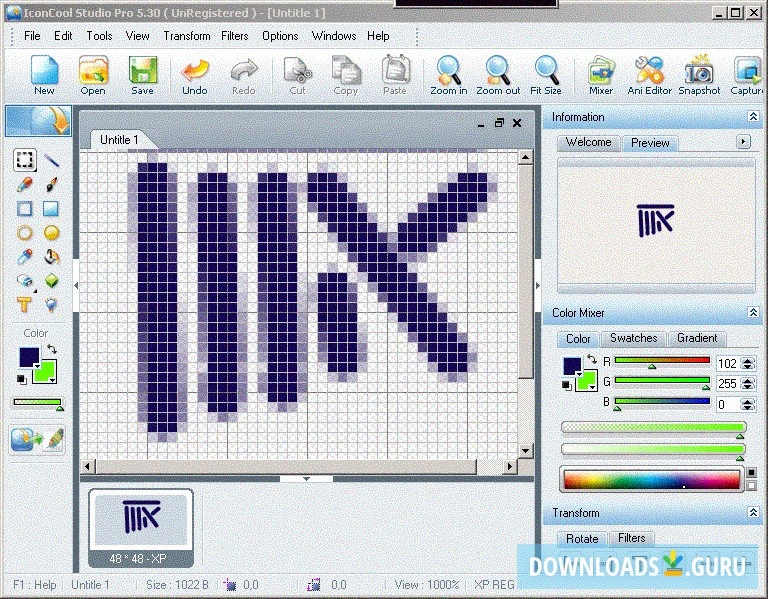Viewport: 768px width, 599px height.
Task: Select the filled rectangle tool
Action: tap(51, 209)
